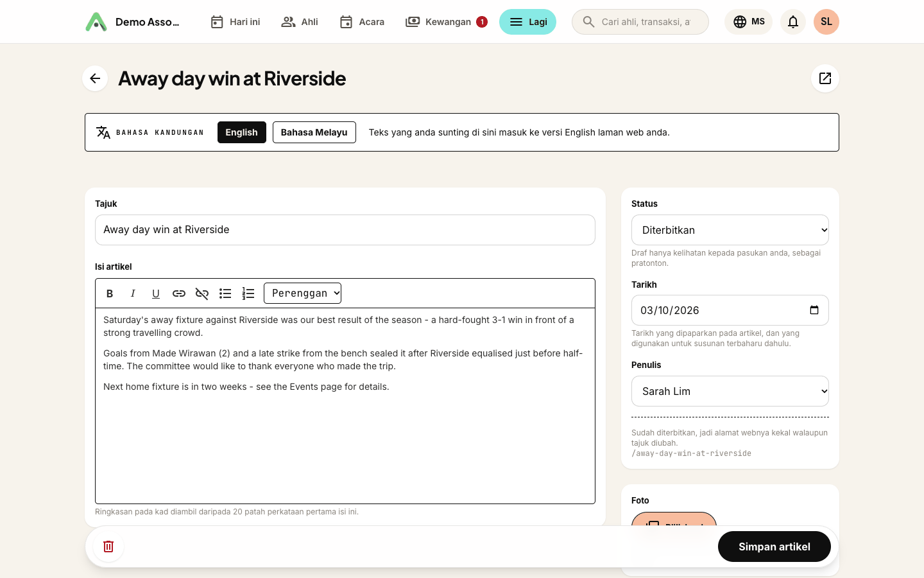Underline the selected text

[156, 293]
